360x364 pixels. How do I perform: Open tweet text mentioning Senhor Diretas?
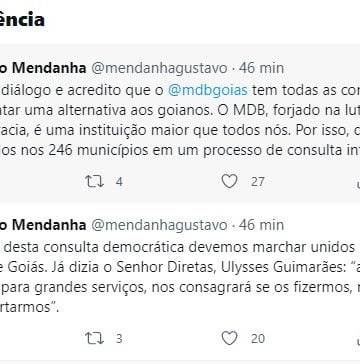pyautogui.click(x=180, y=277)
